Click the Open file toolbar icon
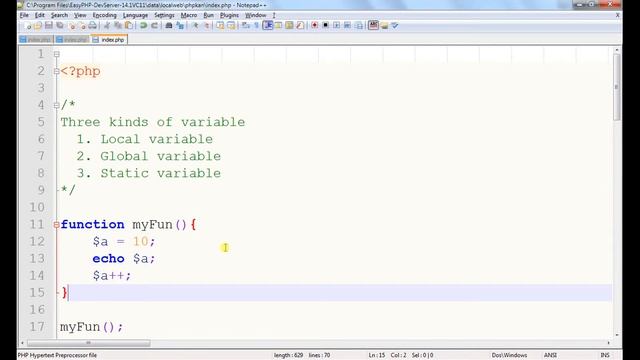The image size is (640, 360). 38,26
